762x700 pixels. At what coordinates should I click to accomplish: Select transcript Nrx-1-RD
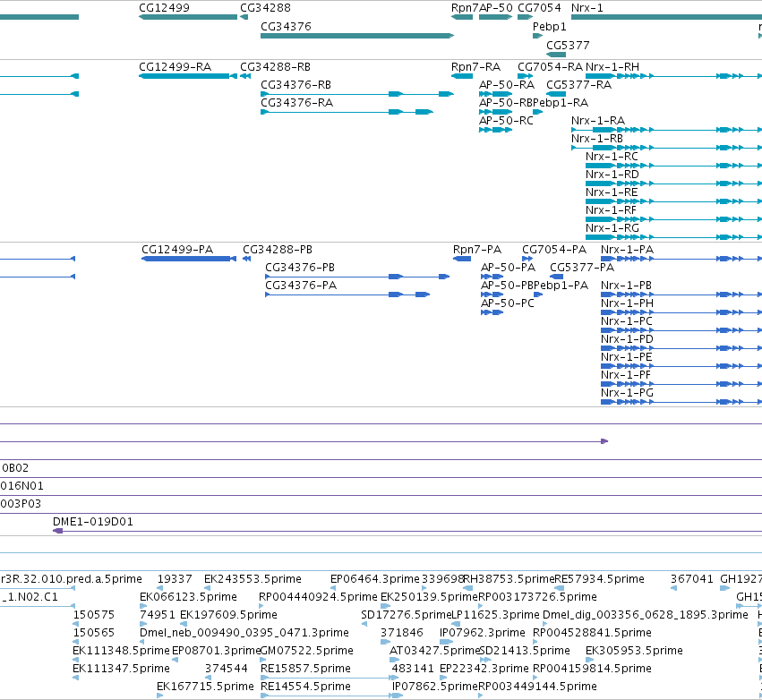(x=612, y=175)
